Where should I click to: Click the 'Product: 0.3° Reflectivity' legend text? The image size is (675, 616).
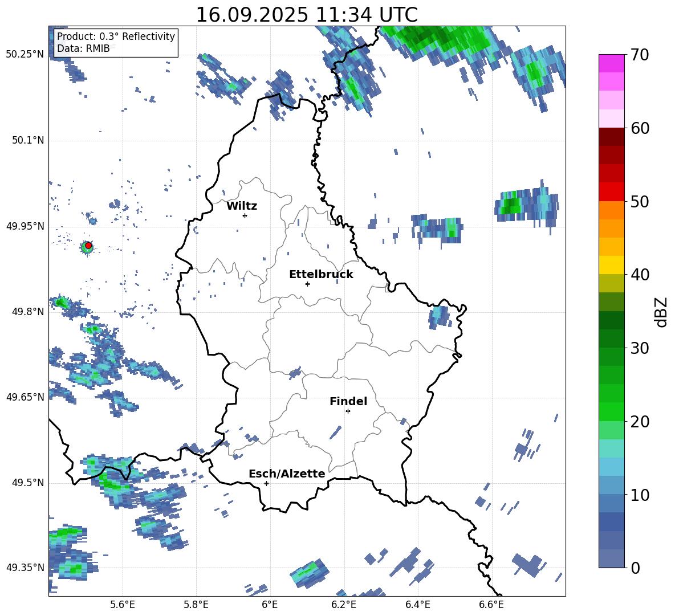click(116, 36)
